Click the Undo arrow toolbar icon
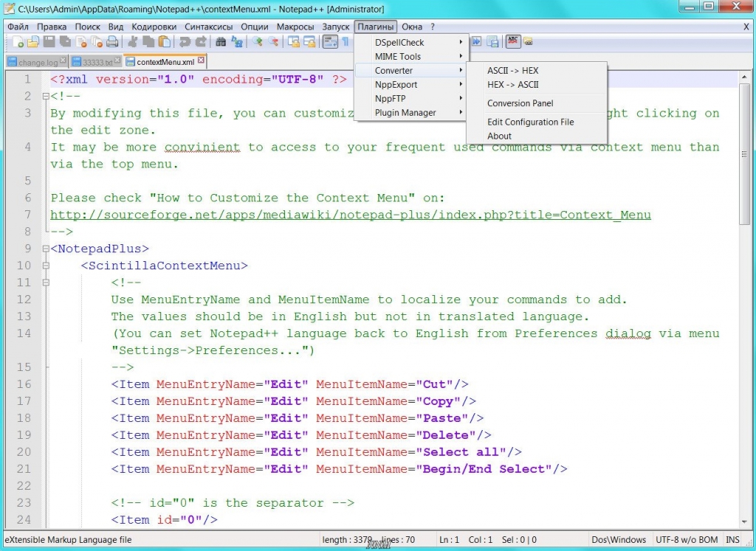 coord(185,42)
